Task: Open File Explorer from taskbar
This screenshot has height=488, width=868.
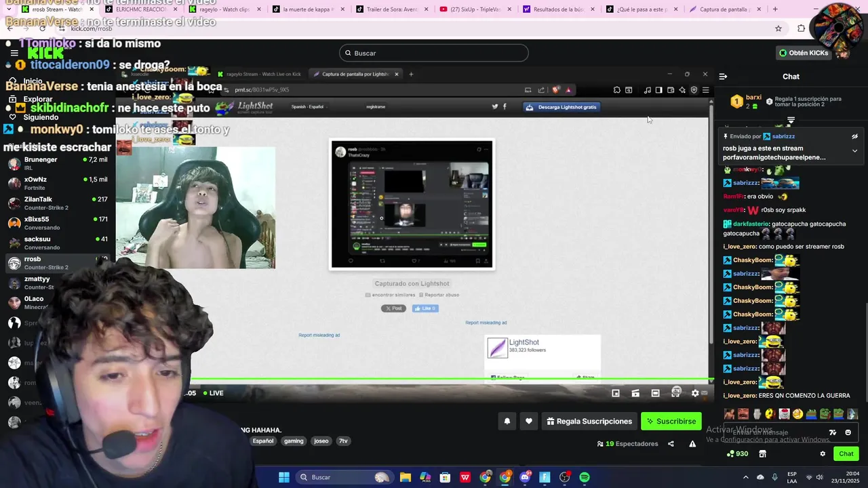Action: pyautogui.click(x=405, y=477)
